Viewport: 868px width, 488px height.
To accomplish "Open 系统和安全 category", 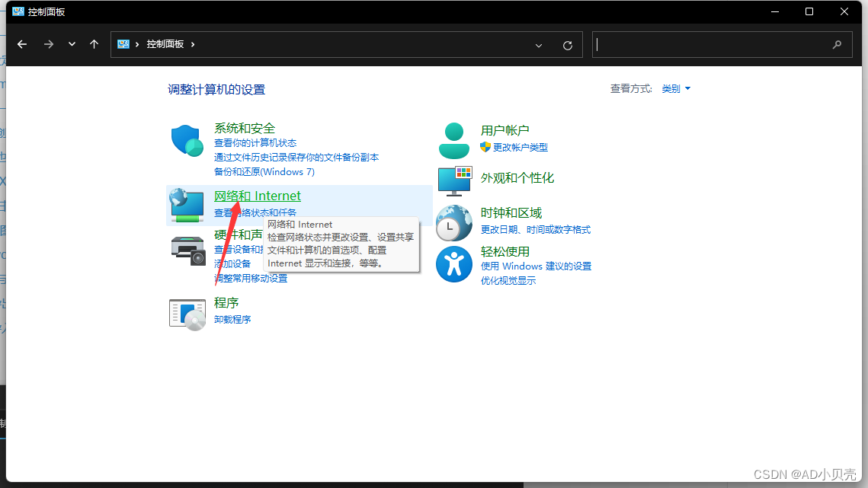I will click(x=245, y=129).
